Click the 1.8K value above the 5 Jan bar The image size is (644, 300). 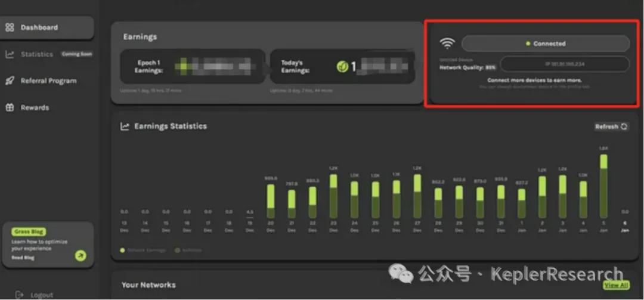pyautogui.click(x=603, y=148)
